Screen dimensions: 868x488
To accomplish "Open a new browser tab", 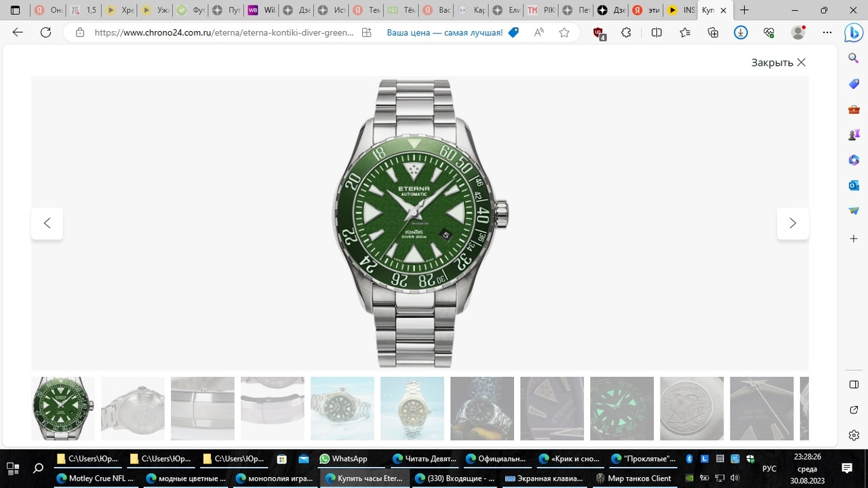I will point(745,11).
